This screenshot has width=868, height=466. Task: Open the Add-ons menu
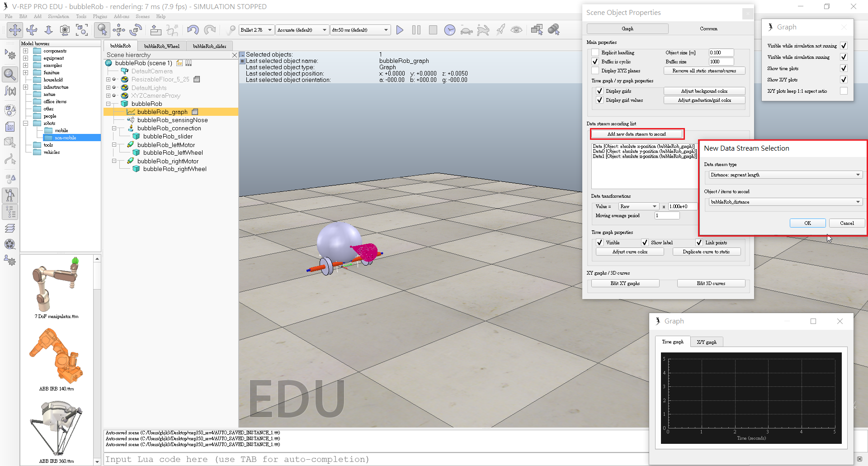pyautogui.click(x=121, y=16)
